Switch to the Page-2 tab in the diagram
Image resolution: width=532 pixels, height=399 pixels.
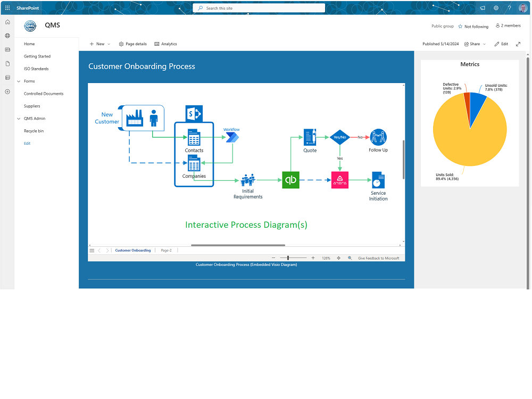165,250
